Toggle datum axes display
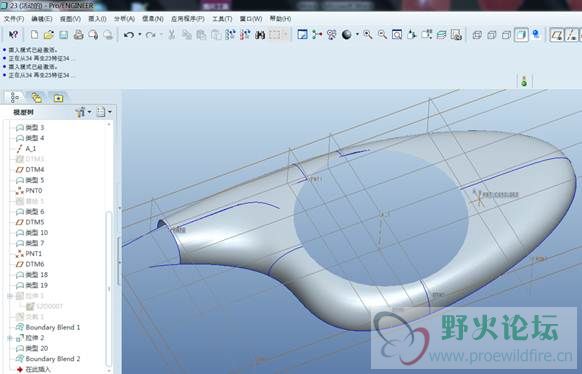Screen dimensions: 582x374 pyautogui.click(x=572, y=35)
